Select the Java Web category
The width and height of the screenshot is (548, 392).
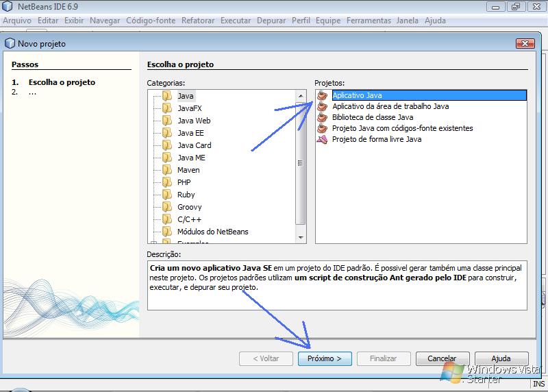tap(194, 121)
